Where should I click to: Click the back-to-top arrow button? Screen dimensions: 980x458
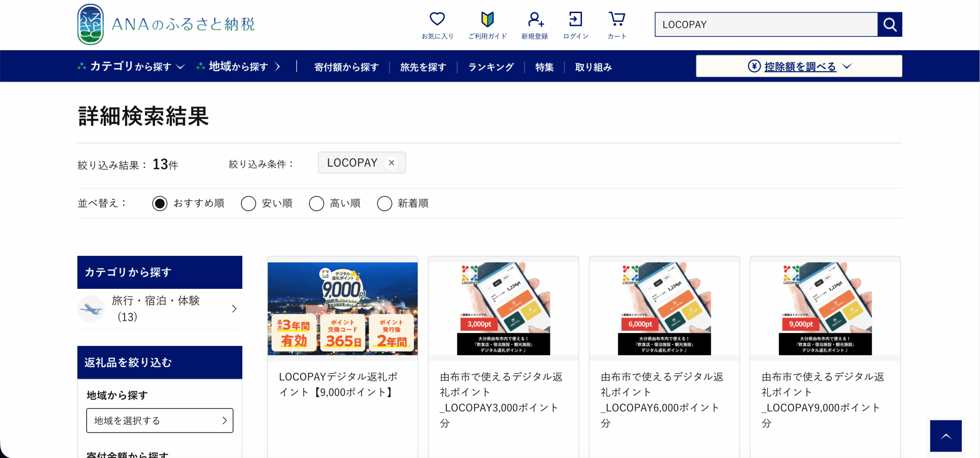(946, 436)
